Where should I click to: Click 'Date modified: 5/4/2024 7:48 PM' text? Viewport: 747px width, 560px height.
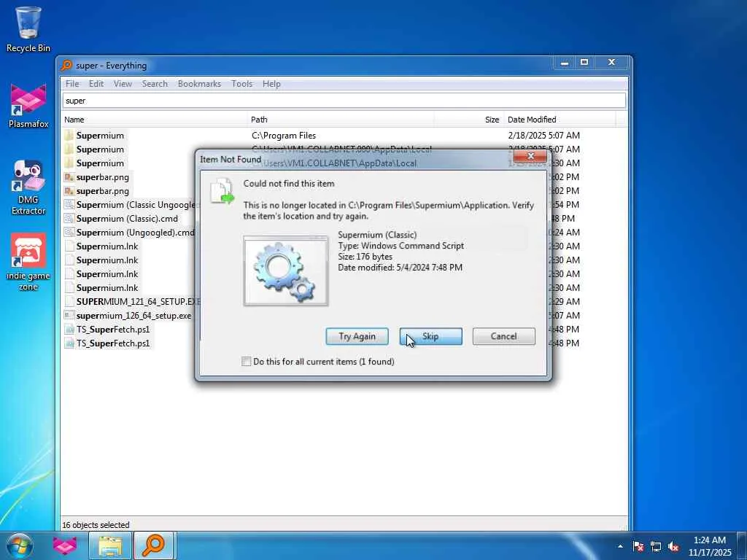coord(400,268)
